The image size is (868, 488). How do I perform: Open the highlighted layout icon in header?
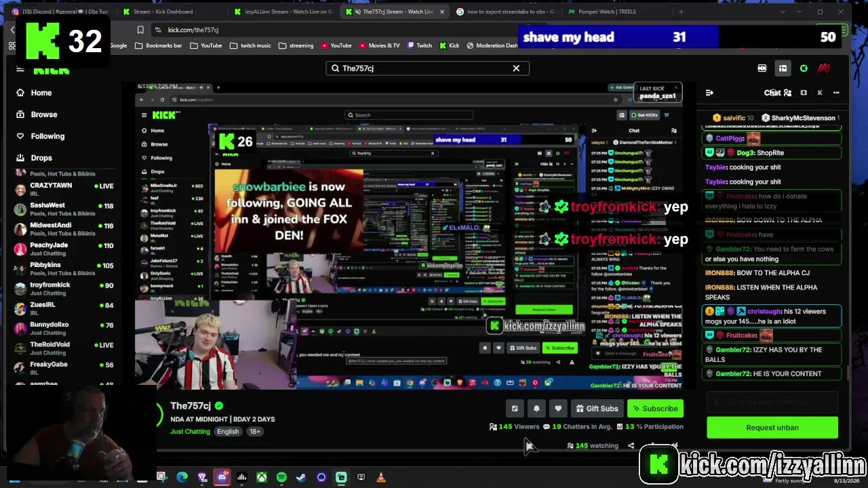(x=783, y=68)
